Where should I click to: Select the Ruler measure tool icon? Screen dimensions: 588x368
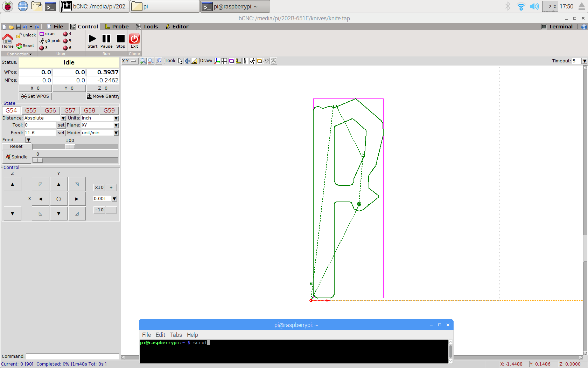(x=194, y=61)
